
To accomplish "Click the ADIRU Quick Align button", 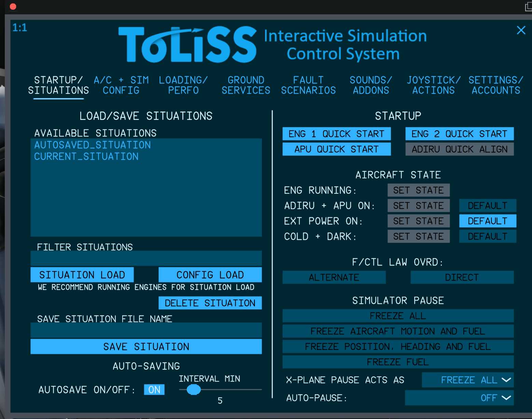I will coord(459,149).
